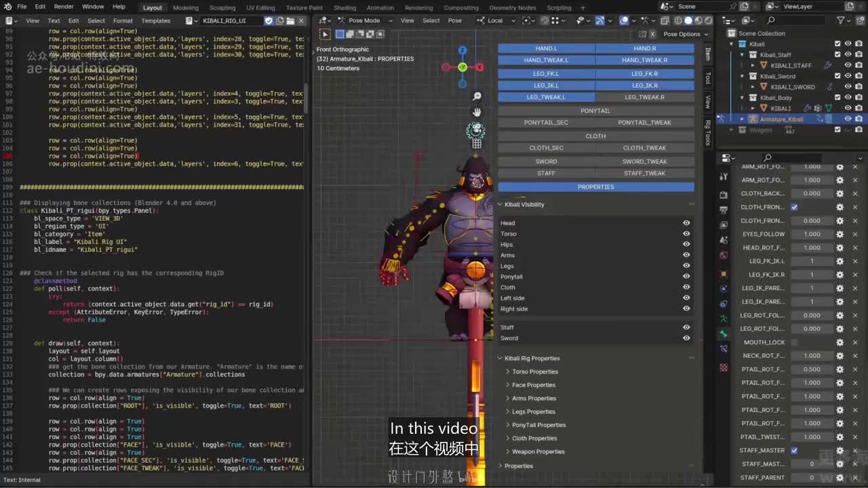Open the Texture properties tab icon
Screen dimensions: 868x488
[x=724, y=367]
